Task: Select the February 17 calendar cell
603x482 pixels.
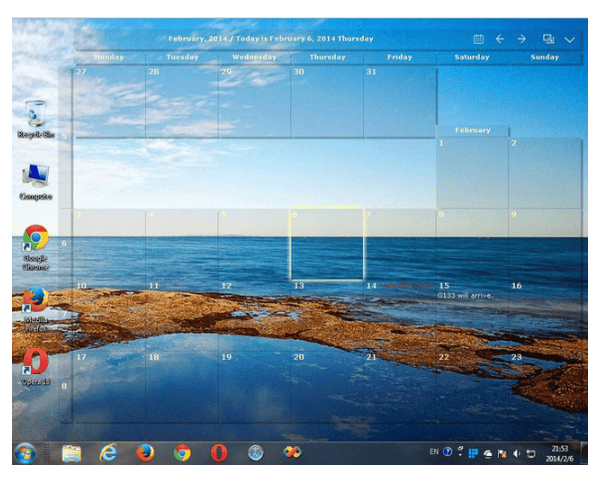Action: pos(109,387)
